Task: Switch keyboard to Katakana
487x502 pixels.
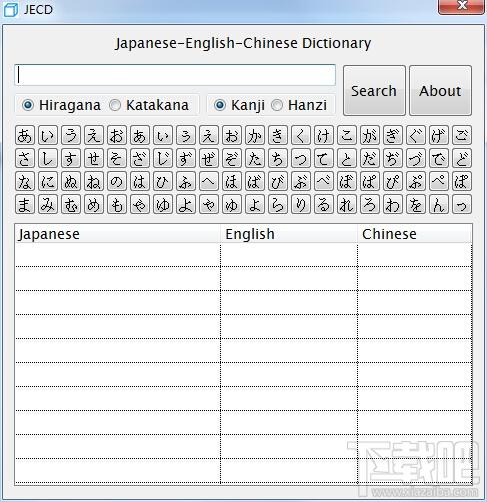Action: [149, 105]
